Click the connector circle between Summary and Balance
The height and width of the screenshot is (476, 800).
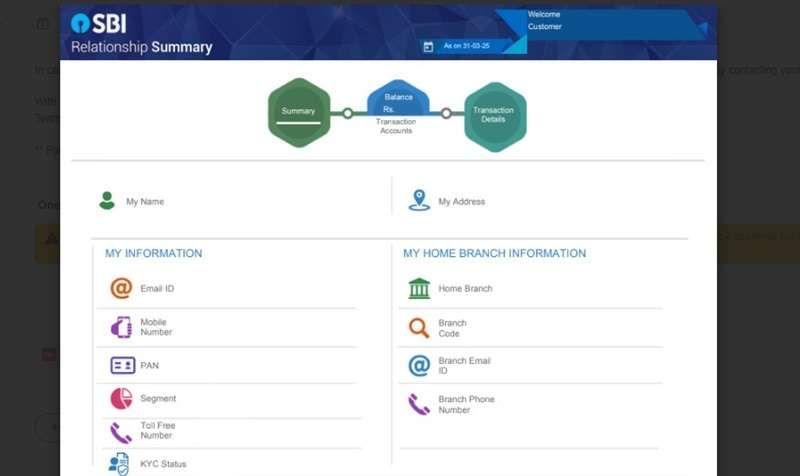pyautogui.click(x=347, y=113)
